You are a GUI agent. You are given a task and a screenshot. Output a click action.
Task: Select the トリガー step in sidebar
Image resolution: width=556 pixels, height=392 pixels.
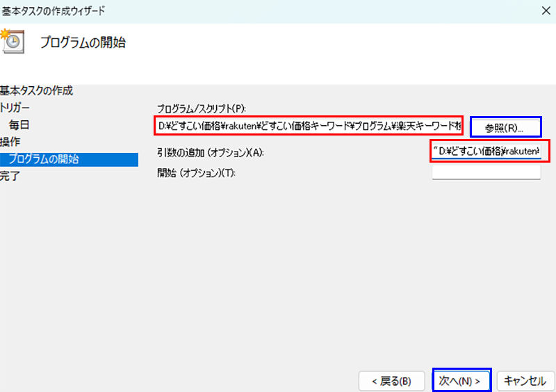pos(15,108)
